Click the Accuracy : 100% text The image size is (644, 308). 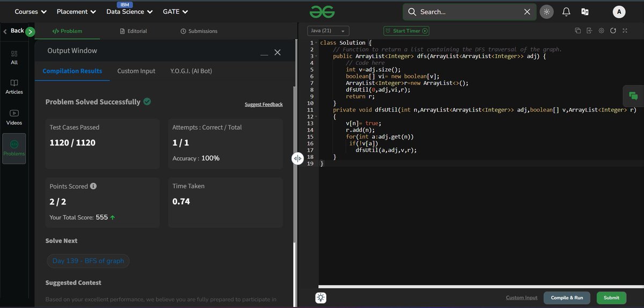pyautogui.click(x=196, y=158)
